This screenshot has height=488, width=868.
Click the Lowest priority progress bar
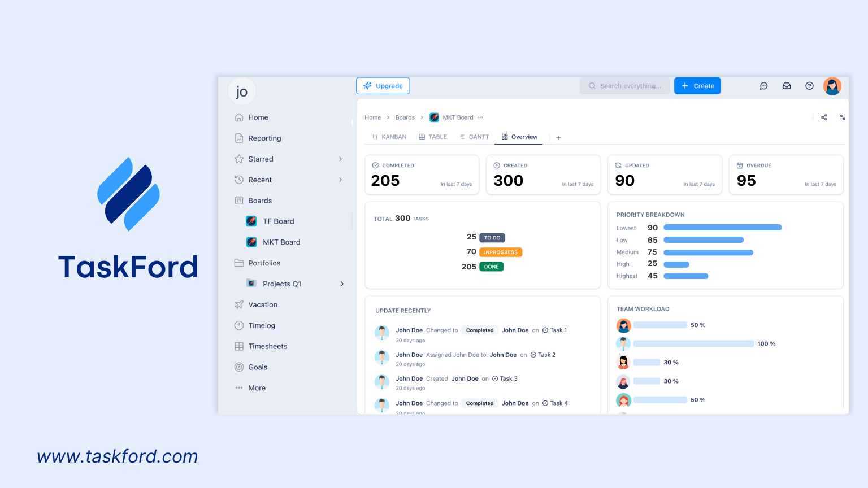coord(722,228)
